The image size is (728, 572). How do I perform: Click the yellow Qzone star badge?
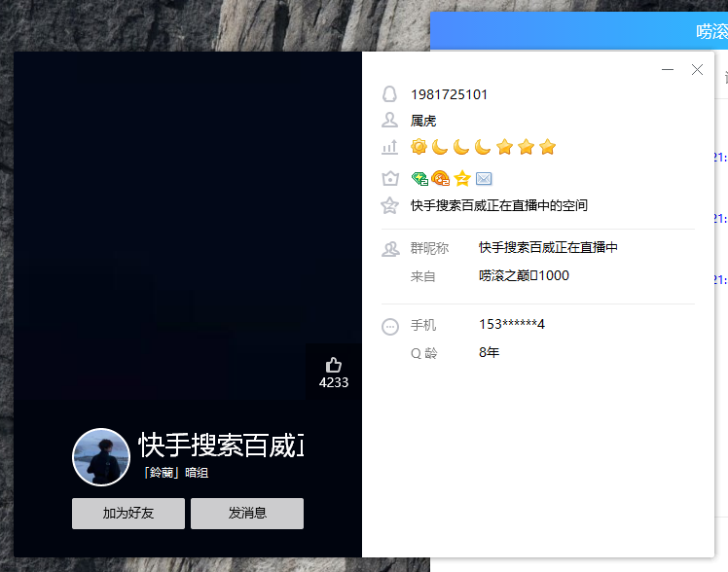462,178
